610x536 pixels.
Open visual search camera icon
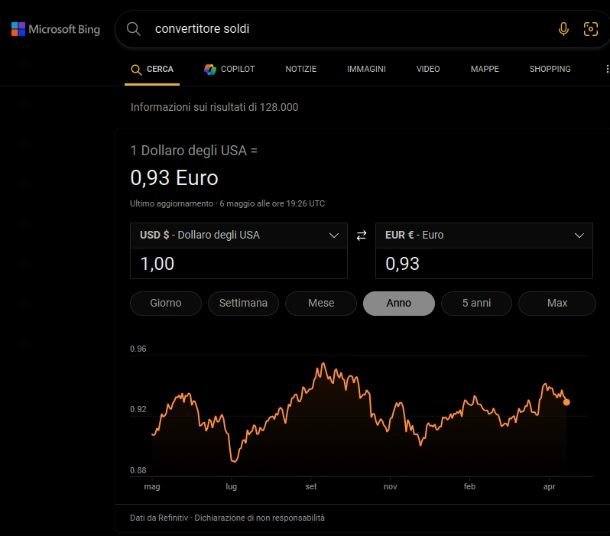pos(591,29)
